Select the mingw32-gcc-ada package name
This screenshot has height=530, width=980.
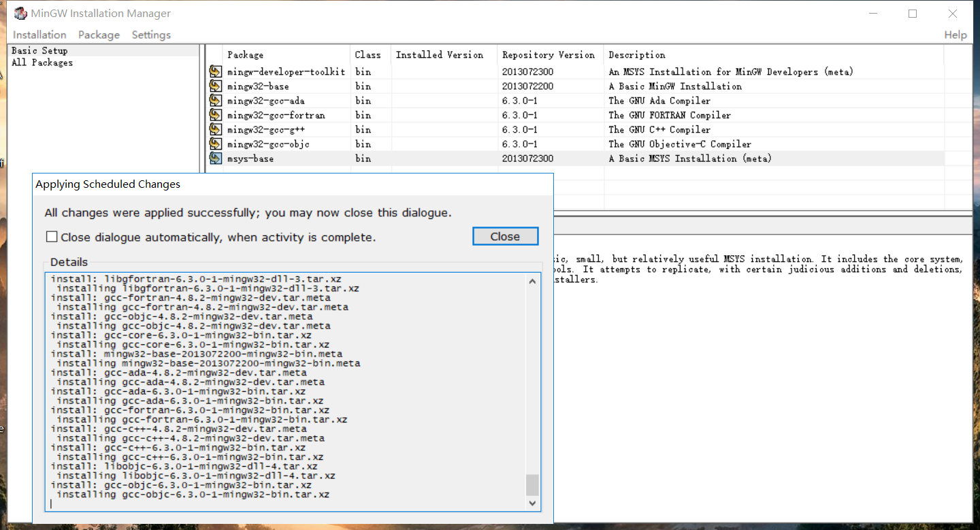266,101
